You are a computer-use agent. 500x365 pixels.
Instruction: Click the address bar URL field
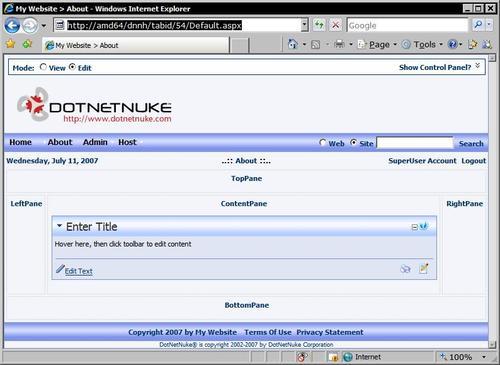[x=177, y=25]
